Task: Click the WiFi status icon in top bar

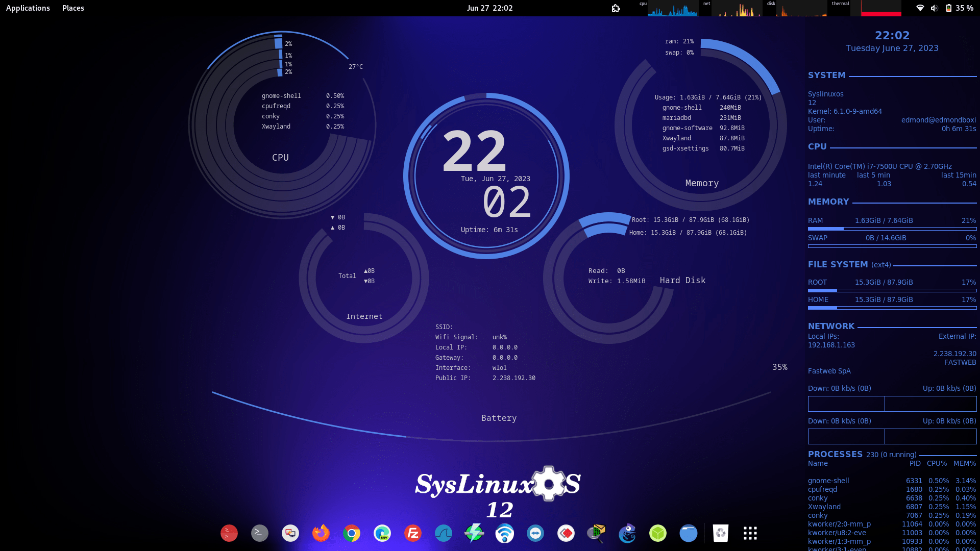Action: pos(920,8)
